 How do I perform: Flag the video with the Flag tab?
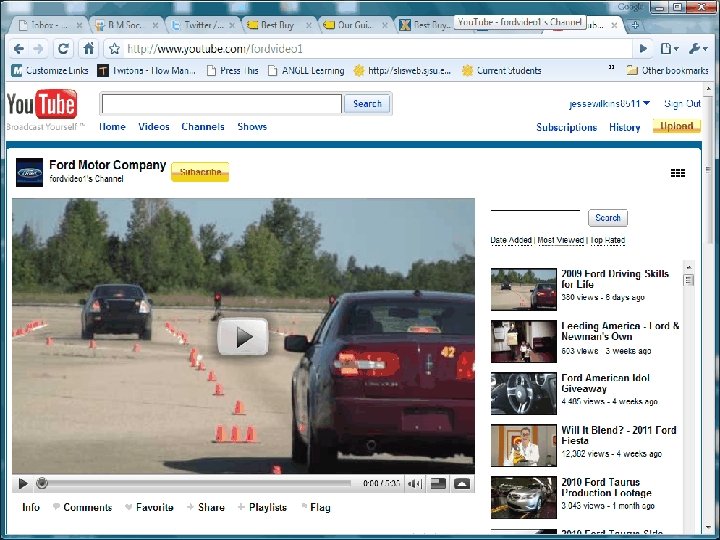pyautogui.click(x=316, y=507)
